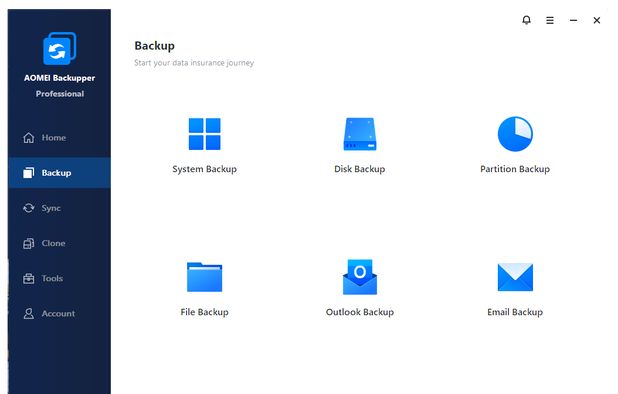Click the 'Backup' page heading
Screen dimensions: 618x394
[154, 46]
